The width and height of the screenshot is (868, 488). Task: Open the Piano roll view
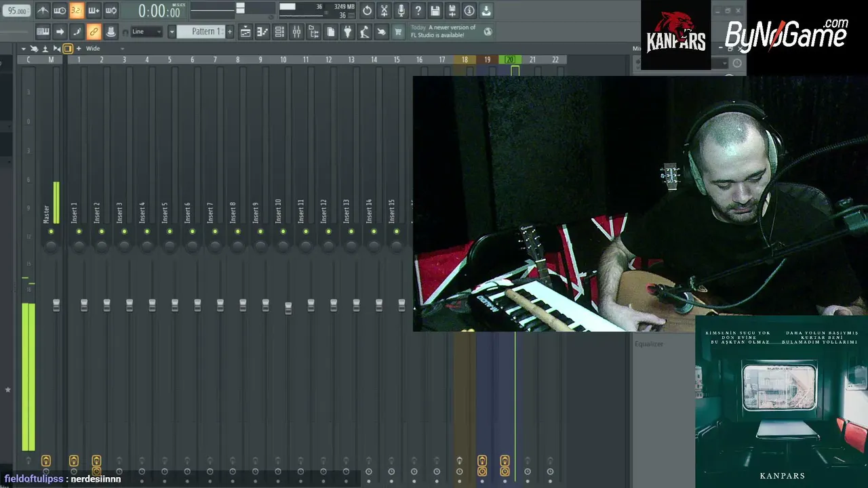[262, 32]
